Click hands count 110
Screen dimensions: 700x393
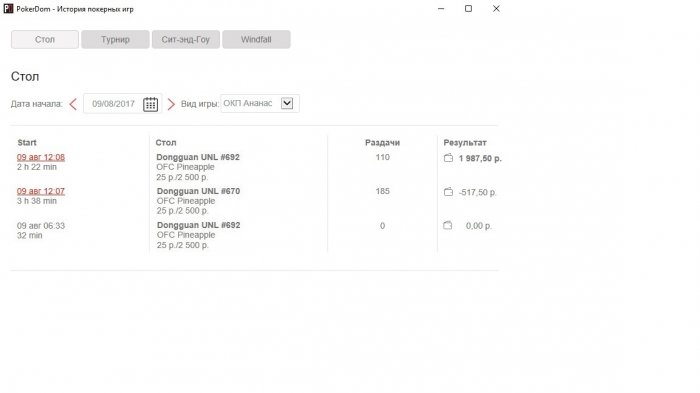point(383,157)
